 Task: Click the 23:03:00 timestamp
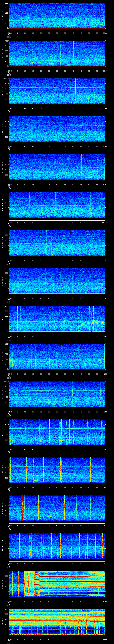point(9,374)
